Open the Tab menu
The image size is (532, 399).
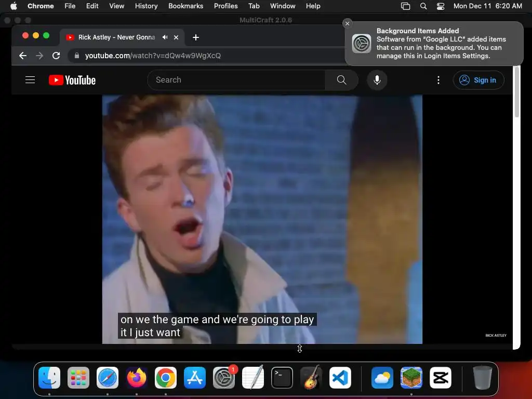(254, 6)
